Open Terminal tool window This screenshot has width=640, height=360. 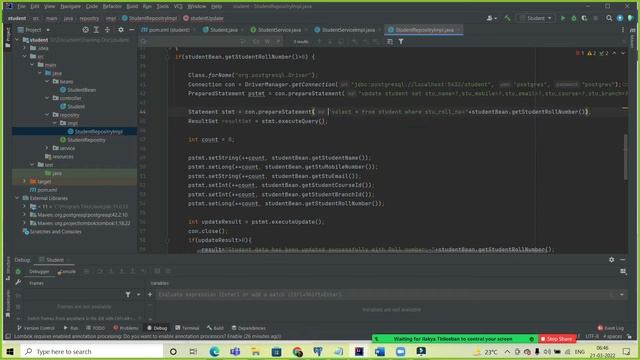187,328
